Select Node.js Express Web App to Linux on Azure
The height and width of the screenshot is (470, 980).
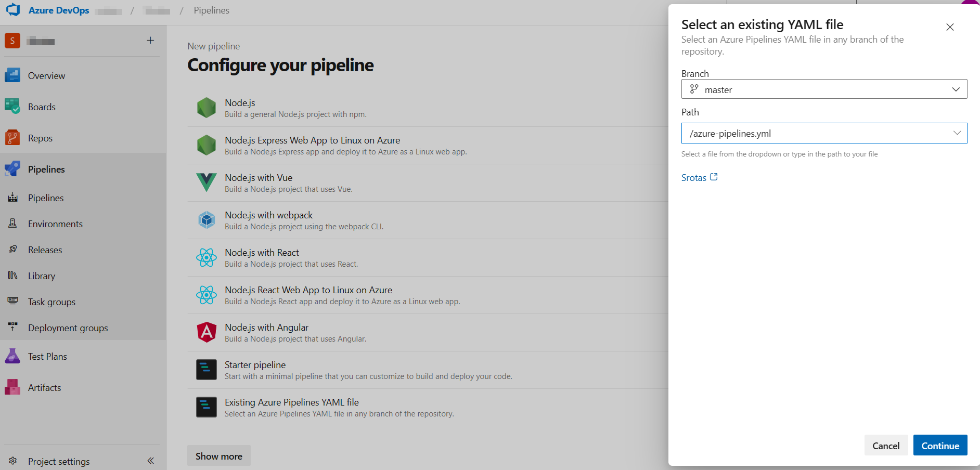[428, 146]
